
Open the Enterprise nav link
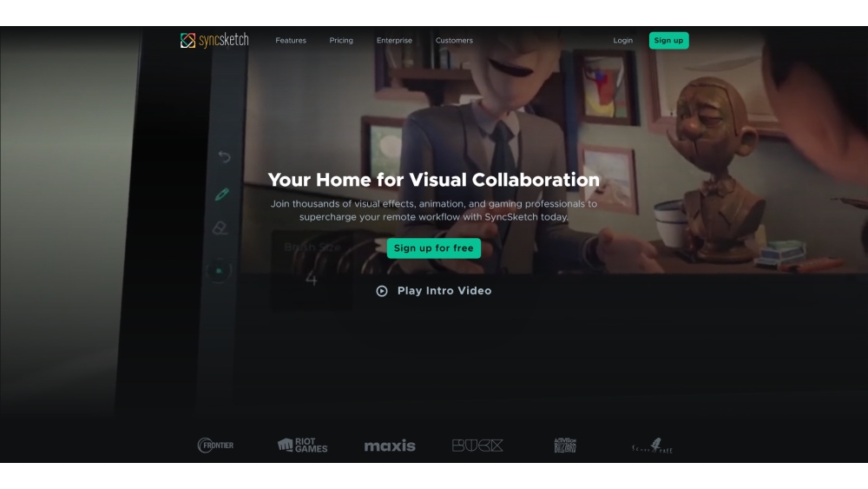tap(394, 41)
